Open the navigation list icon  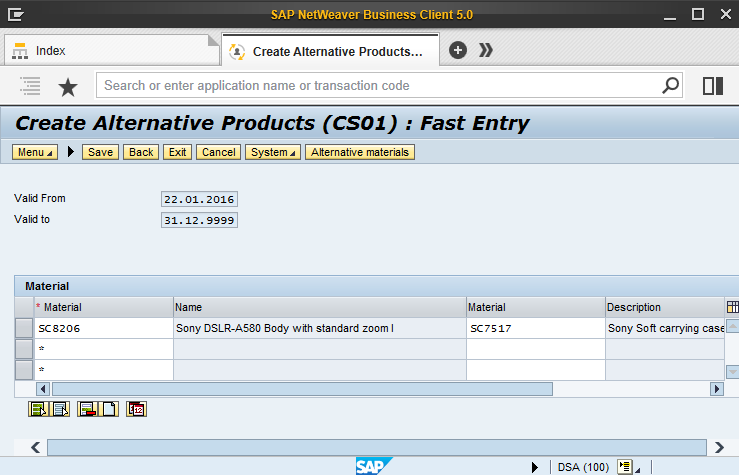point(30,86)
